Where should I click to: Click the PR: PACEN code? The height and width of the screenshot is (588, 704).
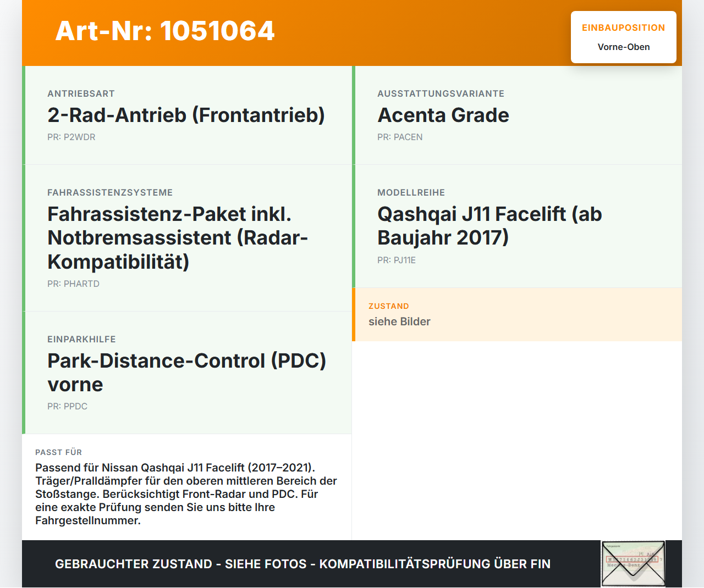pos(400,137)
